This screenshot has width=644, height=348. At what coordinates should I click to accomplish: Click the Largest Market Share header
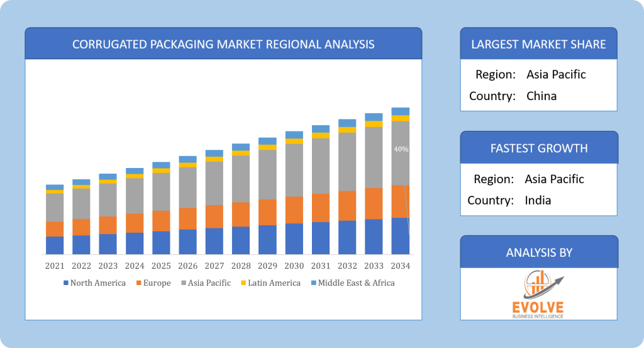click(x=538, y=45)
